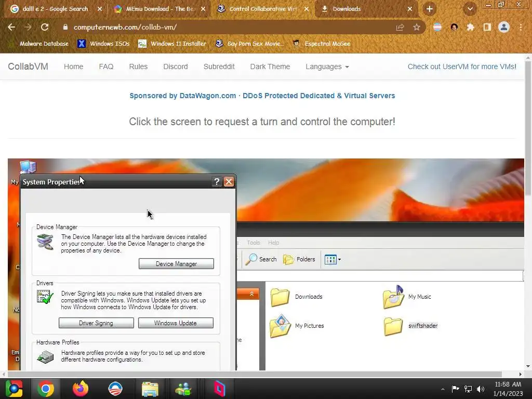Click the volume speaker tray icon
532x399 pixels.
click(481, 389)
